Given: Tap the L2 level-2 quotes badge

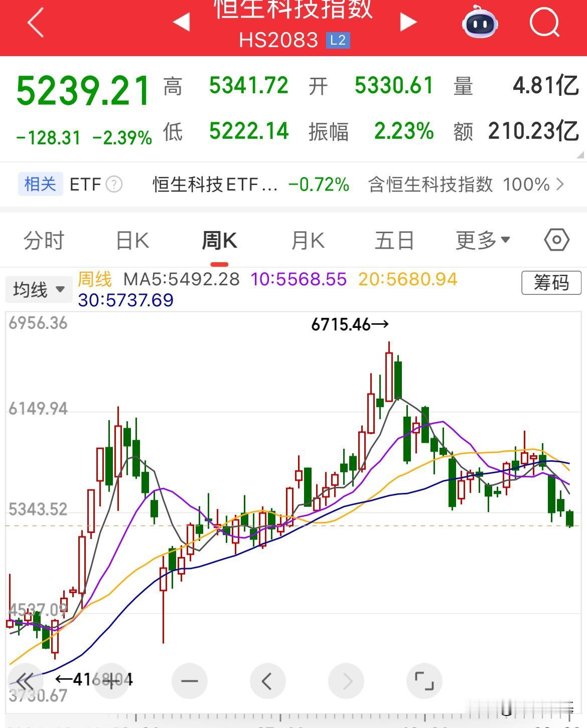Looking at the screenshot, I should click(x=337, y=41).
